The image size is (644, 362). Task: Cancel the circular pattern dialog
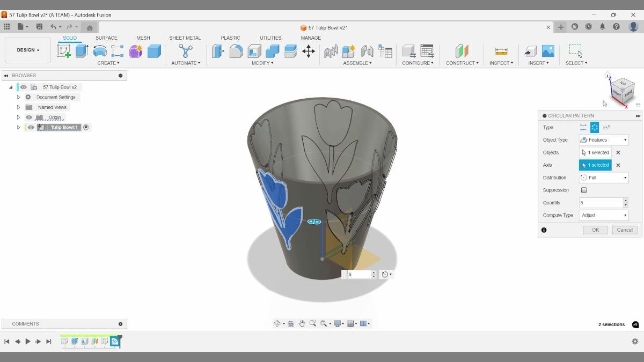click(x=625, y=230)
